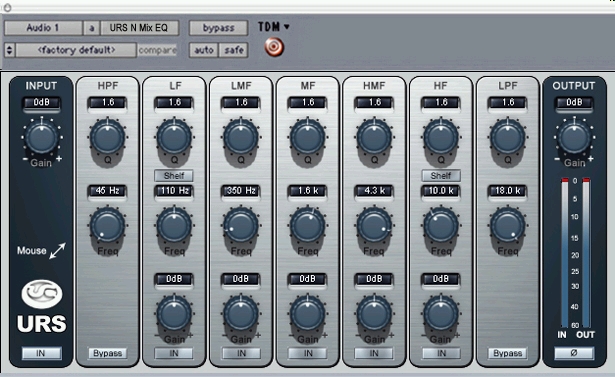Open the insert slot 'a' selector
615x377 pixels.
(x=92, y=28)
